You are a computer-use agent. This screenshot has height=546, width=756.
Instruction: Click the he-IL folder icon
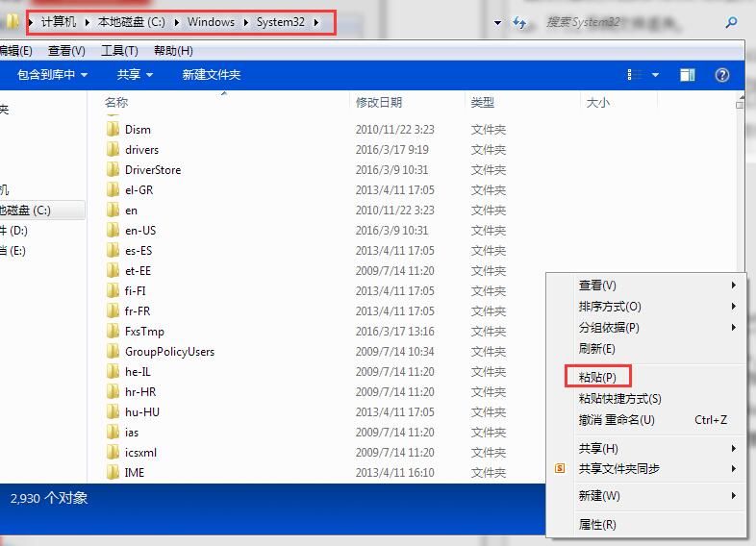pyautogui.click(x=113, y=372)
